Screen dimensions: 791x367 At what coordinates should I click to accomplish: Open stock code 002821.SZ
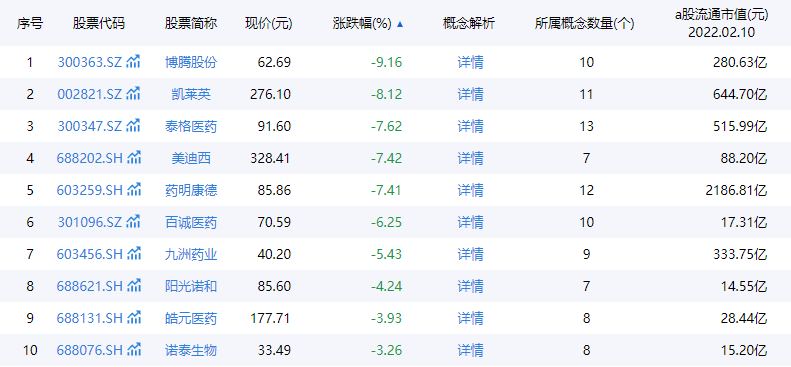coord(90,94)
